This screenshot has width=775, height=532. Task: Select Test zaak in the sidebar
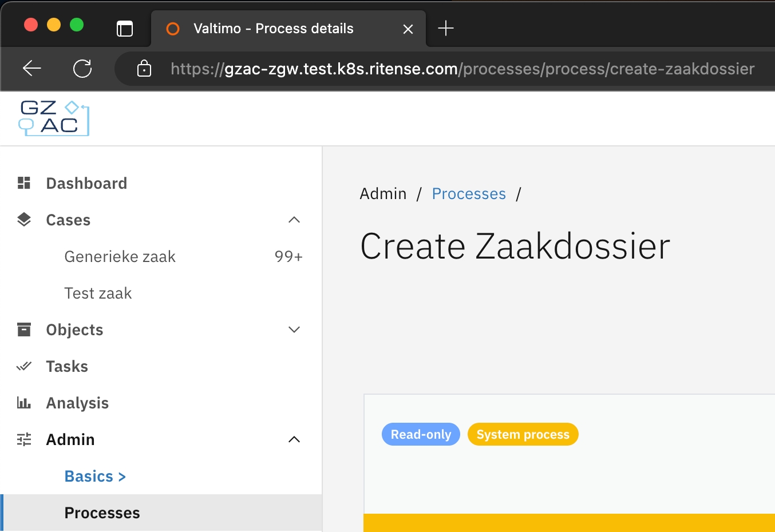pyautogui.click(x=98, y=293)
